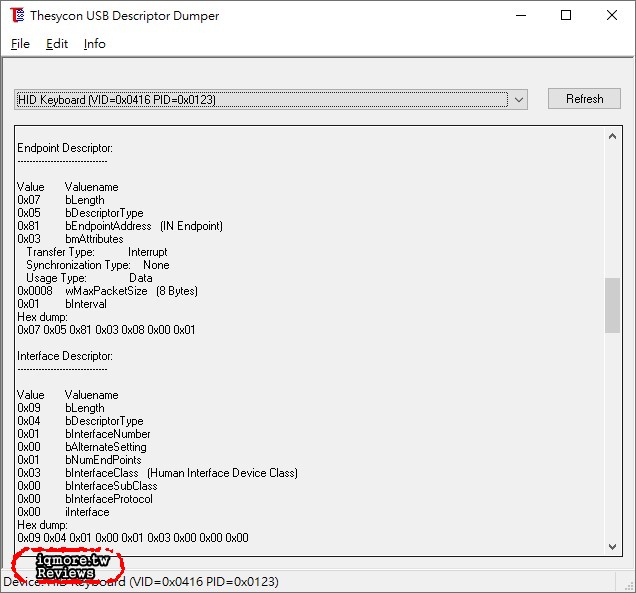
Task: Open the File menu
Action: 20,44
